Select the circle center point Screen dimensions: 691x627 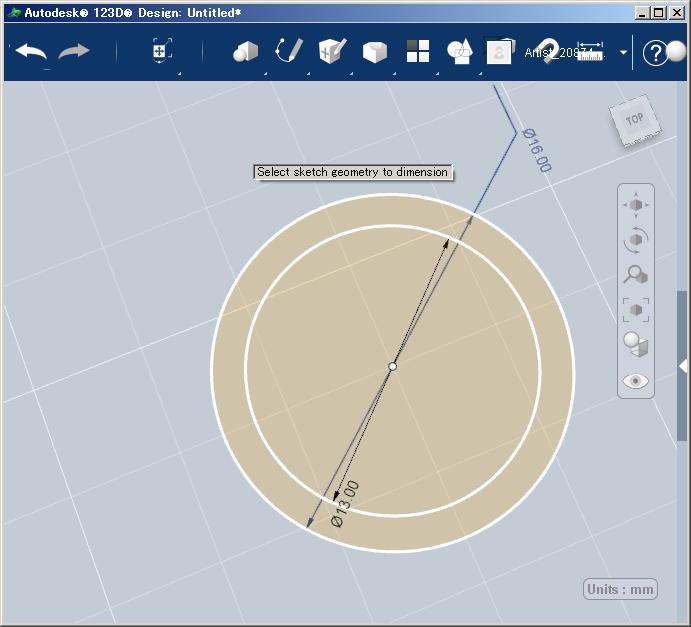(392, 366)
